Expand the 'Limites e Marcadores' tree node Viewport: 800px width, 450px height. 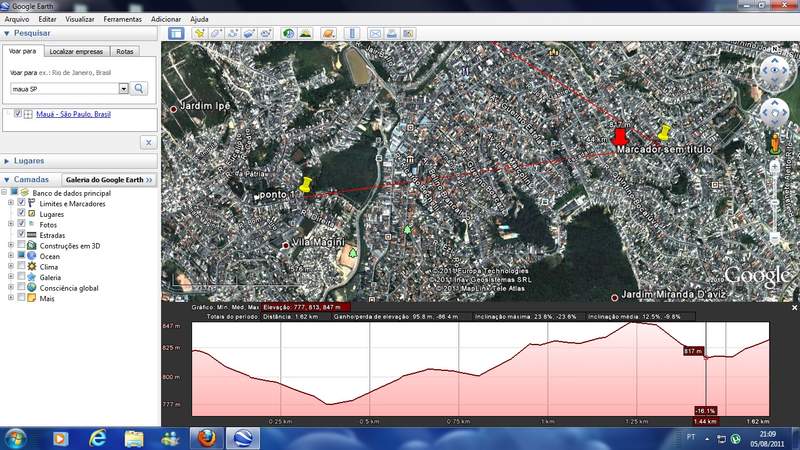click(11, 203)
